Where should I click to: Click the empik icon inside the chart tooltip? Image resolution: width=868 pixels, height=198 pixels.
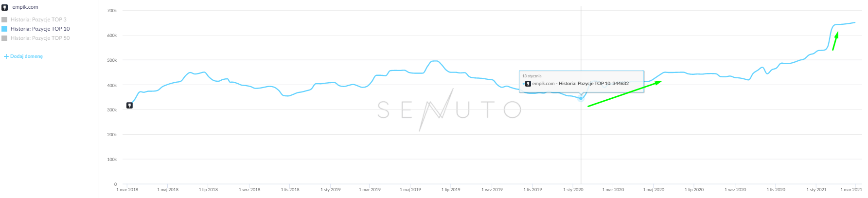528,84
